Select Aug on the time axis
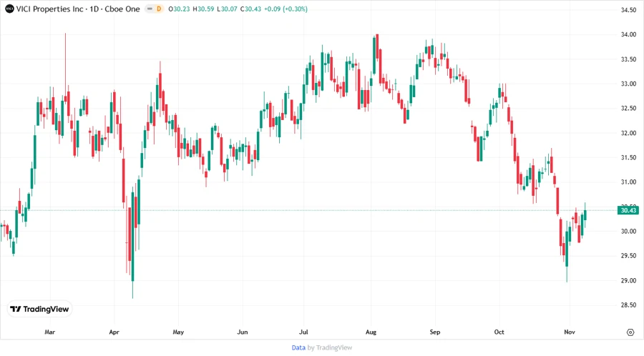The height and width of the screenshot is (356, 644). click(371, 332)
